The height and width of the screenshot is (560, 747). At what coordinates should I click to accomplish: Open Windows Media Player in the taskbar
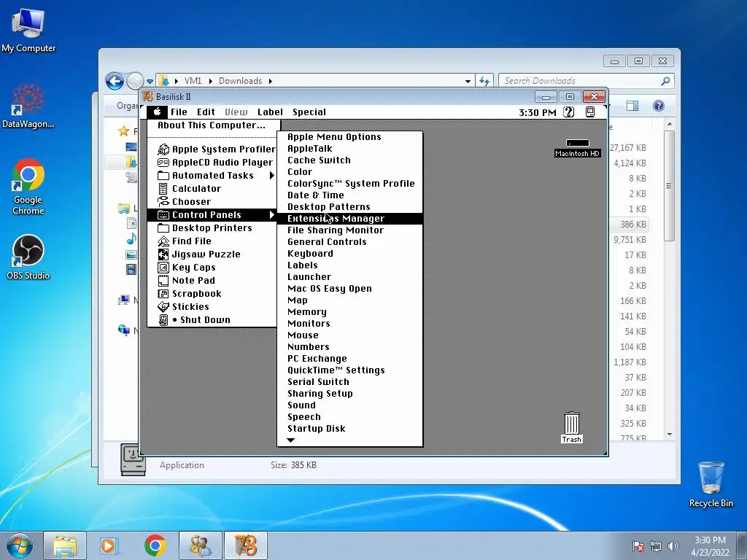(109, 545)
